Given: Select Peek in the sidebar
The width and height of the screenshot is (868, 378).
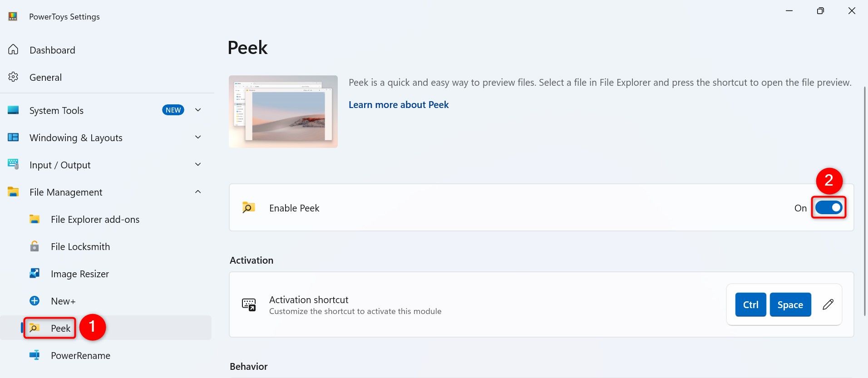Looking at the screenshot, I should pos(60,328).
